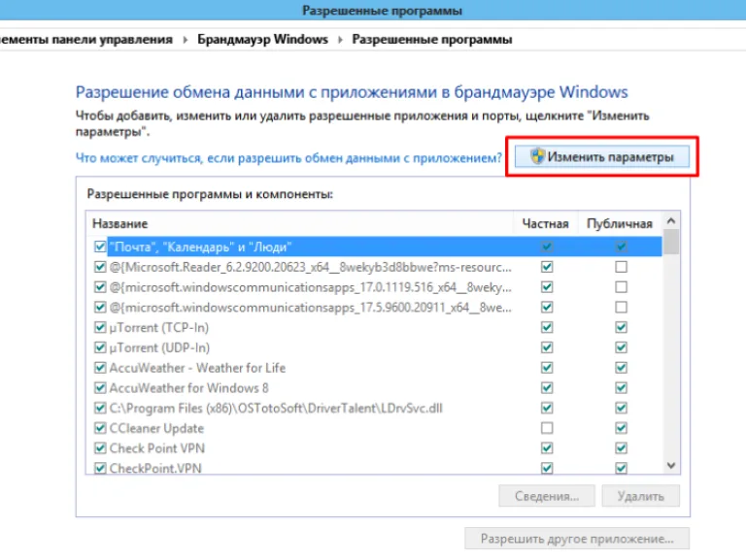The width and height of the screenshot is (746, 560).
Task: Select the Check Point VPN row text
Action: coord(157,447)
